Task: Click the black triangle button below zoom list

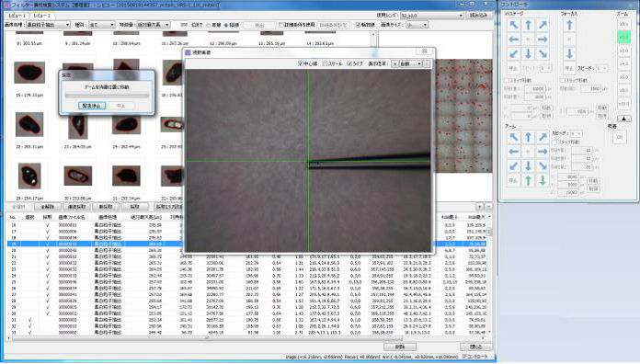Action: (x=623, y=119)
